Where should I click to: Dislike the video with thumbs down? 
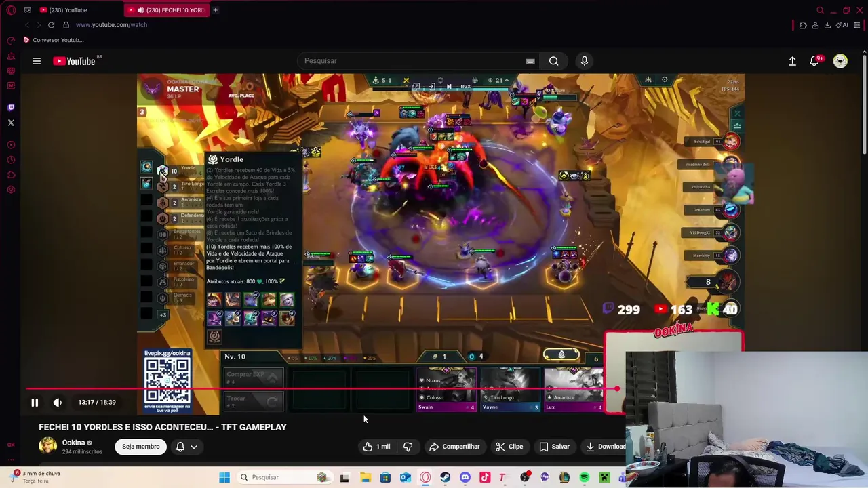point(408,447)
